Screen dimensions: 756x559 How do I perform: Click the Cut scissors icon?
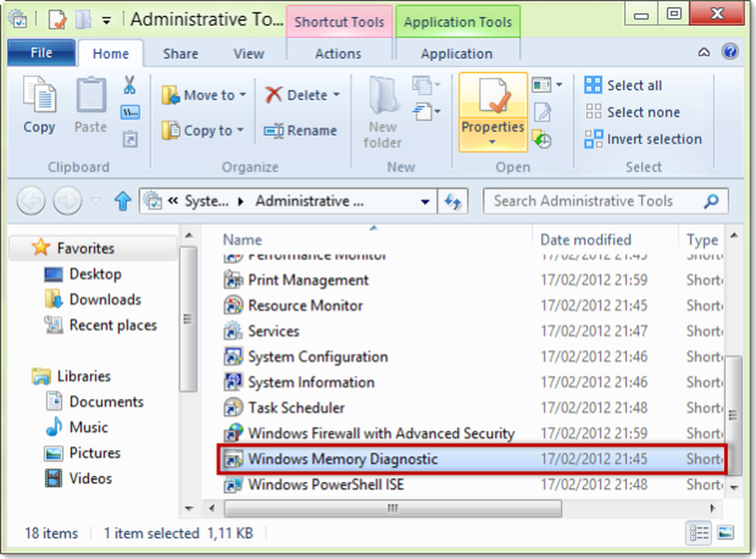[x=130, y=85]
